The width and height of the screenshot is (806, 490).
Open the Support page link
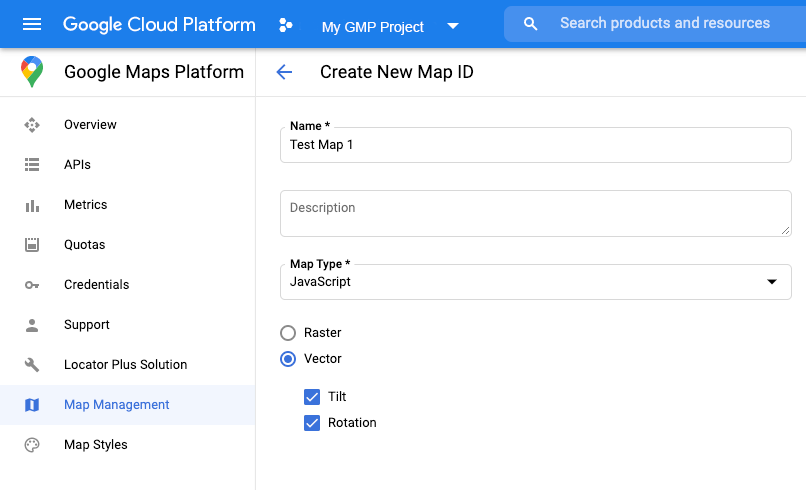click(x=86, y=325)
